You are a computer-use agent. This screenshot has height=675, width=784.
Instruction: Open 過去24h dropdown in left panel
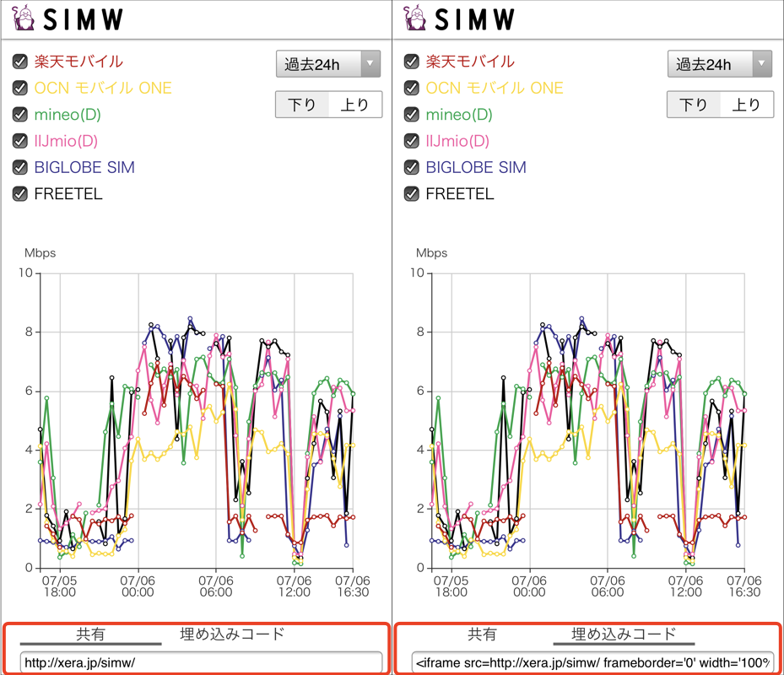328,63
